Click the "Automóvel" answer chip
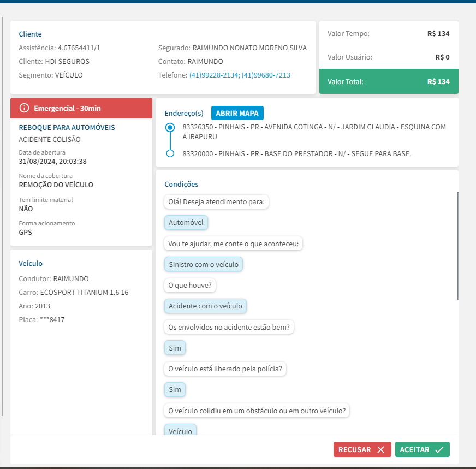The width and height of the screenshot is (476, 469). click(186, 222)
